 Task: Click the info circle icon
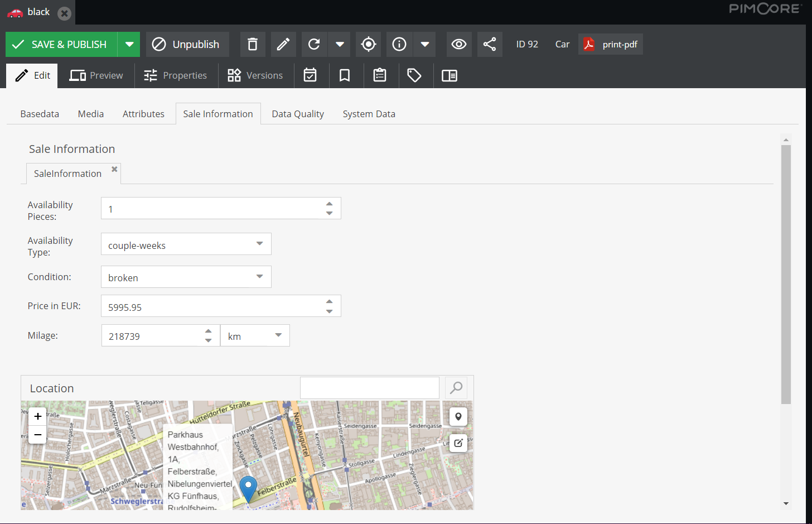399,44
